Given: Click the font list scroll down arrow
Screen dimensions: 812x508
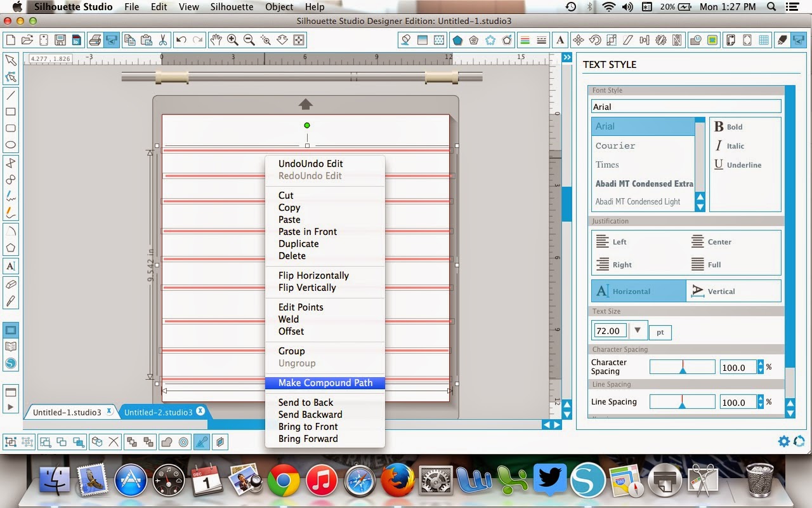Looking at the screenshot, I should tap(700, 206).
